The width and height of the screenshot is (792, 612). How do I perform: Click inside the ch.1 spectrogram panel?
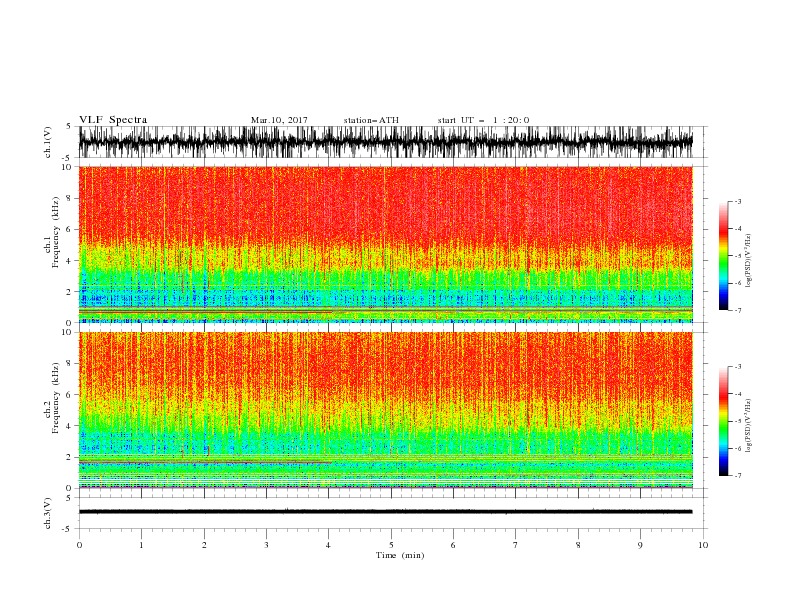[x=385, y=244]
